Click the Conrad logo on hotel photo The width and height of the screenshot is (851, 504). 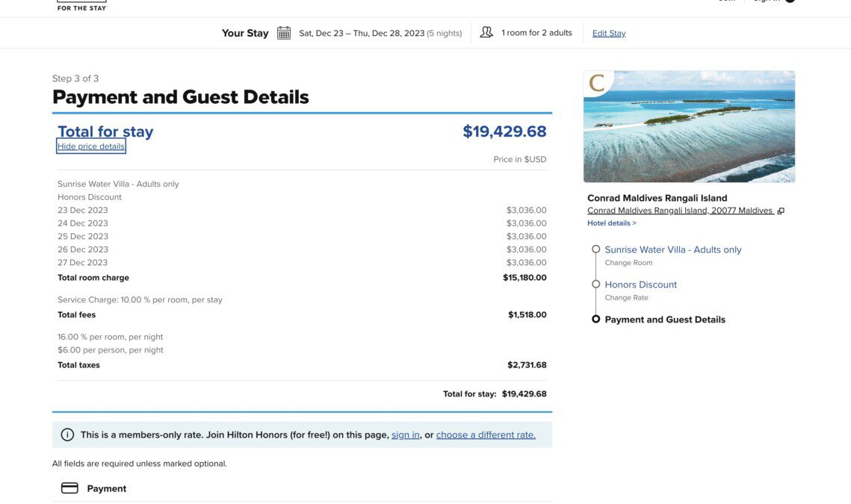click(597, 83)
